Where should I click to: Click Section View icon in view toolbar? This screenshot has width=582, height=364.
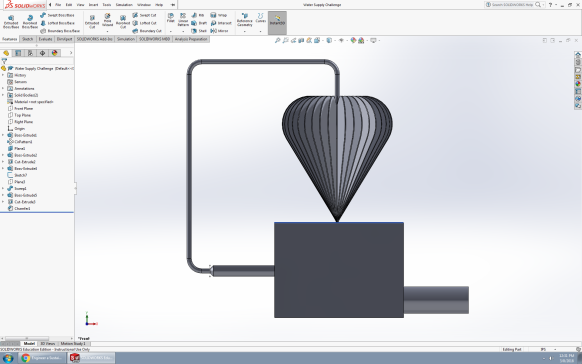301,40
